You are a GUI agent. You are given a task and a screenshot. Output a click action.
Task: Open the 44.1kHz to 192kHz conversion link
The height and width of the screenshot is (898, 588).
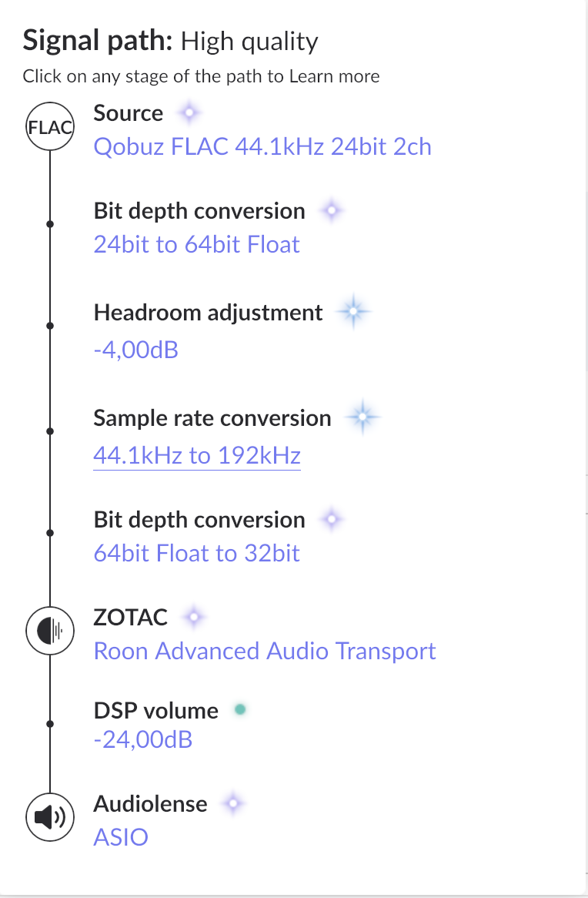pos(196,456)
